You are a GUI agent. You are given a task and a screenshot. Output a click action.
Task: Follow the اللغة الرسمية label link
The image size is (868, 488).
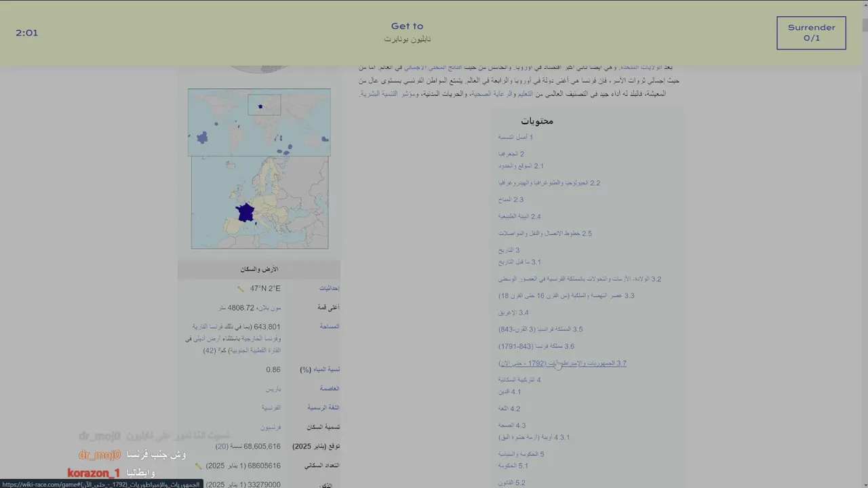tap(323, 408)
